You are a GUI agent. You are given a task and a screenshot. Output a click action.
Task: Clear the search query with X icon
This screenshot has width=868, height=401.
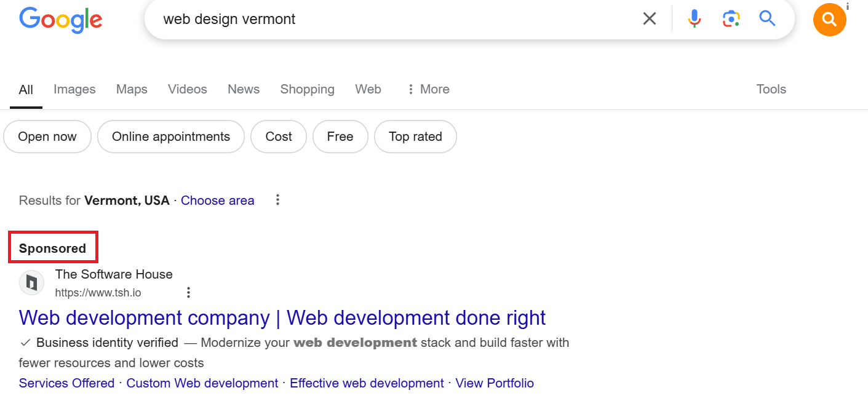coord(650,19)
